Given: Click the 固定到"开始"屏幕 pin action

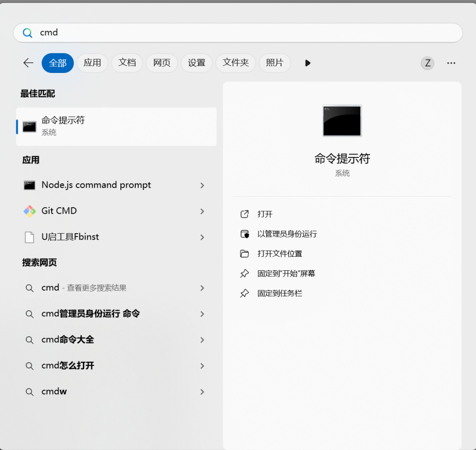Looking at the screenshot, I should point(287,273).
